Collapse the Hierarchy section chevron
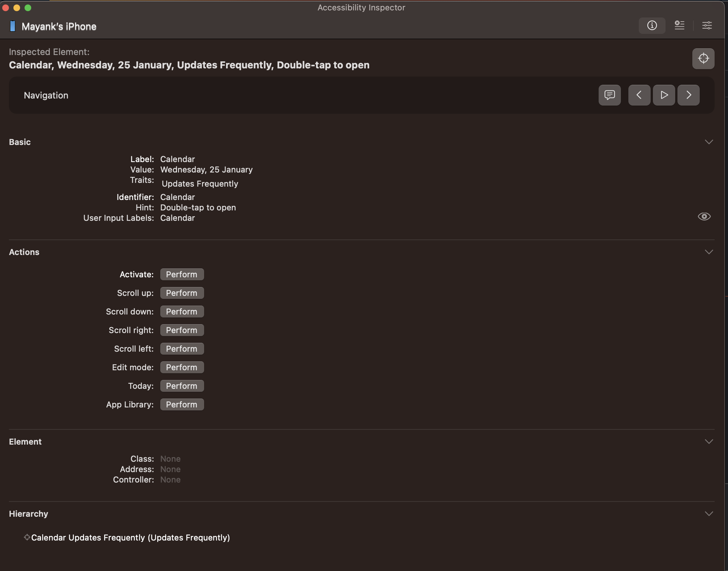 tap(709, 514)
